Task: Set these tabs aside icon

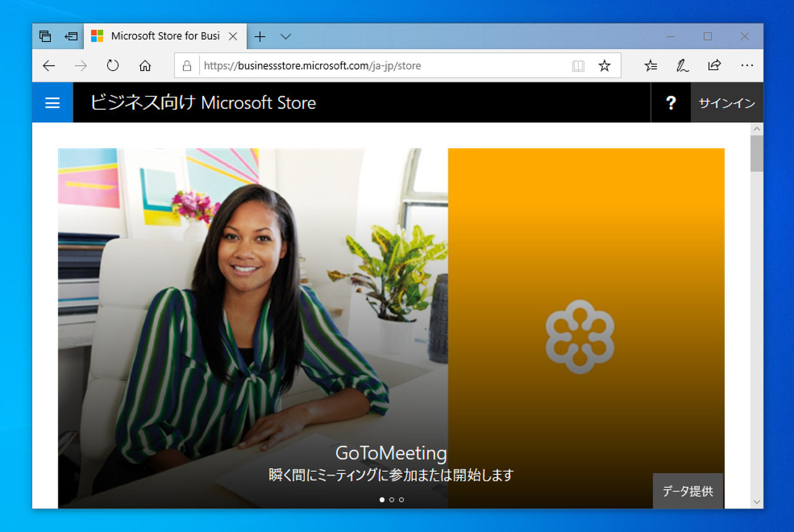Action: tap(71, 37)
